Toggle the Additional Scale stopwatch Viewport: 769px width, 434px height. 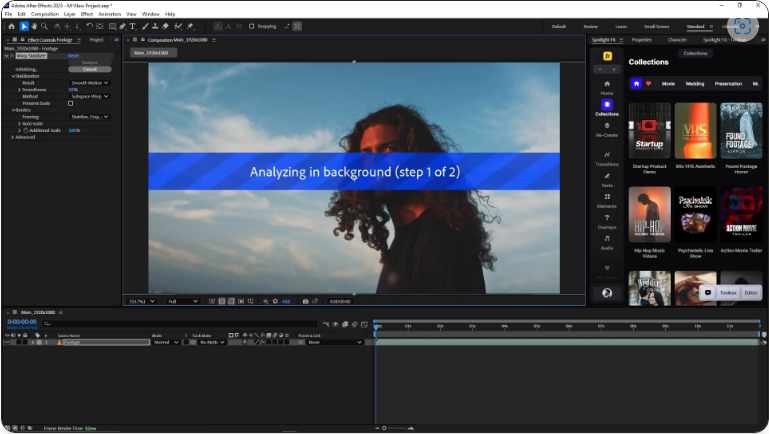[x=26, y=130]
